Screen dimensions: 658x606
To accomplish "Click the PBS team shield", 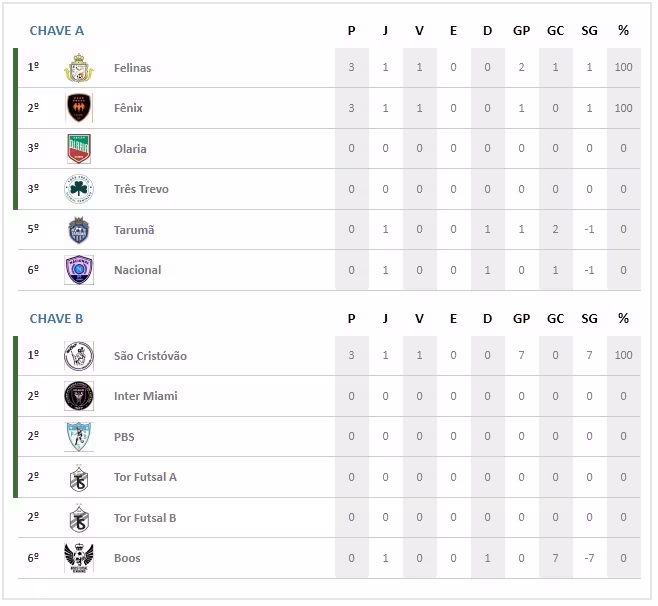I will [x=79, y=437].
